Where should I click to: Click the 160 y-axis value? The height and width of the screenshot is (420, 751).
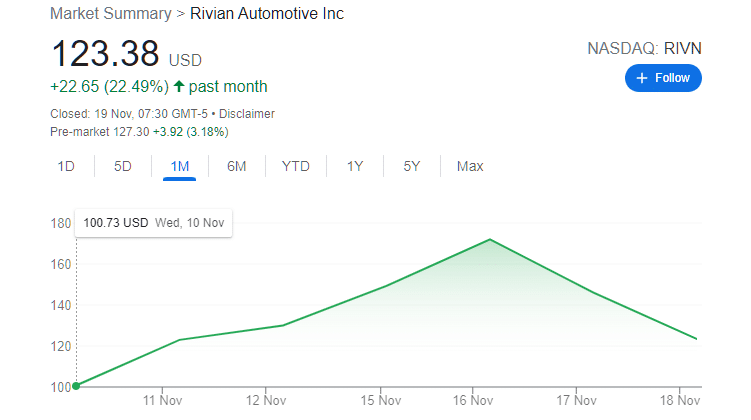tap(61, 264)
